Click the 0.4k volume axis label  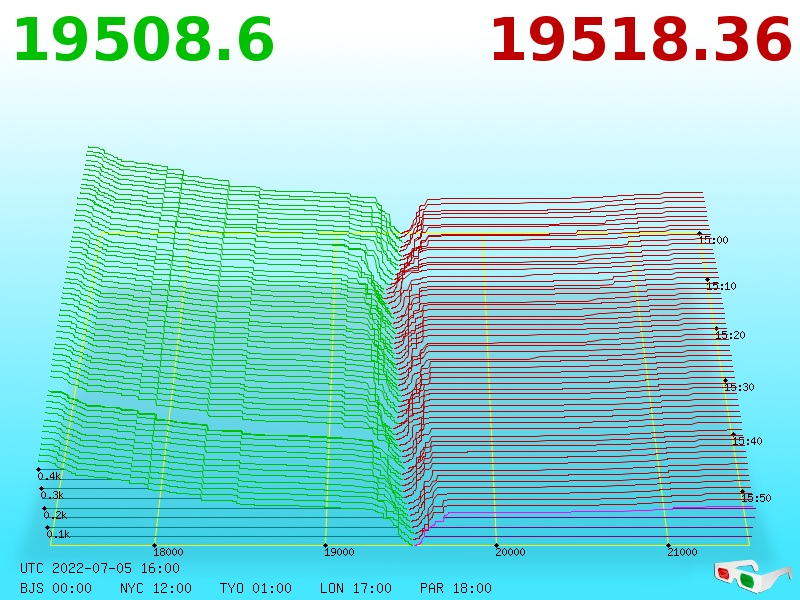(x=49, y=477)
